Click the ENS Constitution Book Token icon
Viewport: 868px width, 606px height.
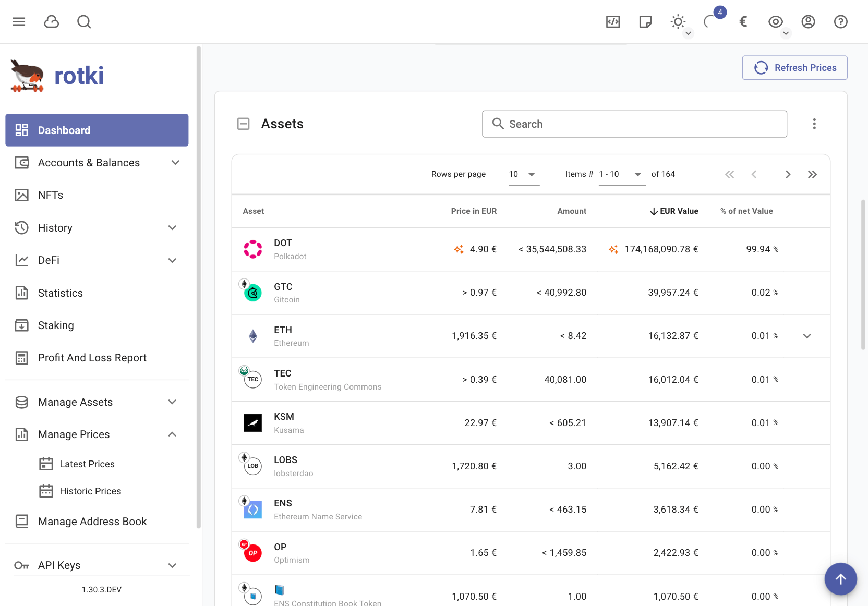tap(253, 596)
